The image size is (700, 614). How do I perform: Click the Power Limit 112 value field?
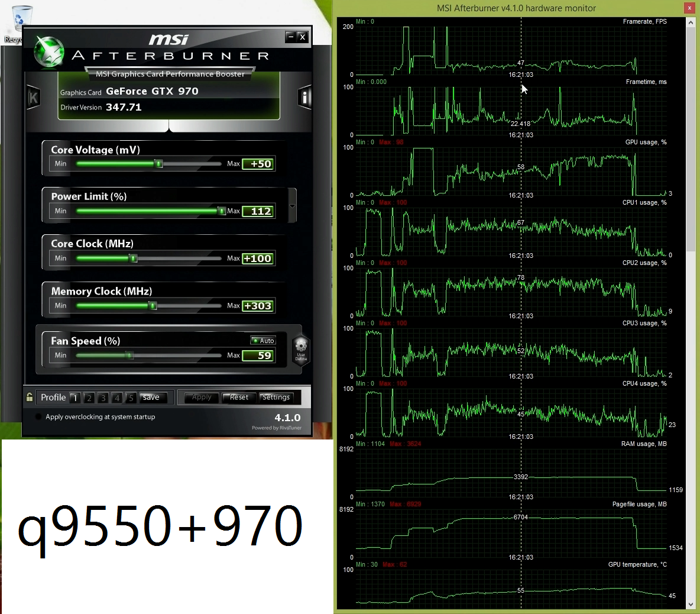(x=258, y=211)
